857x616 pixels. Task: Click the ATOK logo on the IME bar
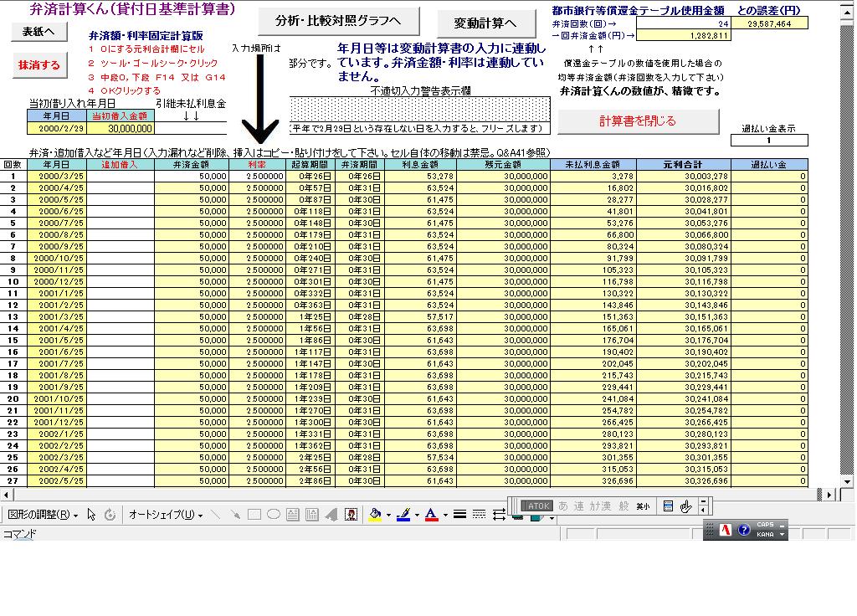(537, 506)
